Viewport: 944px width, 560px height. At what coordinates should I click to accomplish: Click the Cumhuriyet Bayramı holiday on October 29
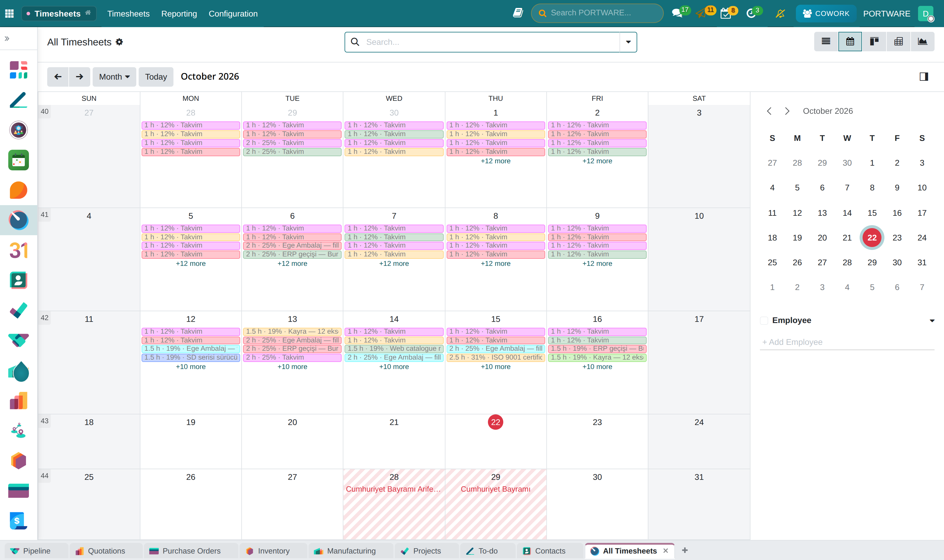pos(495,489)
